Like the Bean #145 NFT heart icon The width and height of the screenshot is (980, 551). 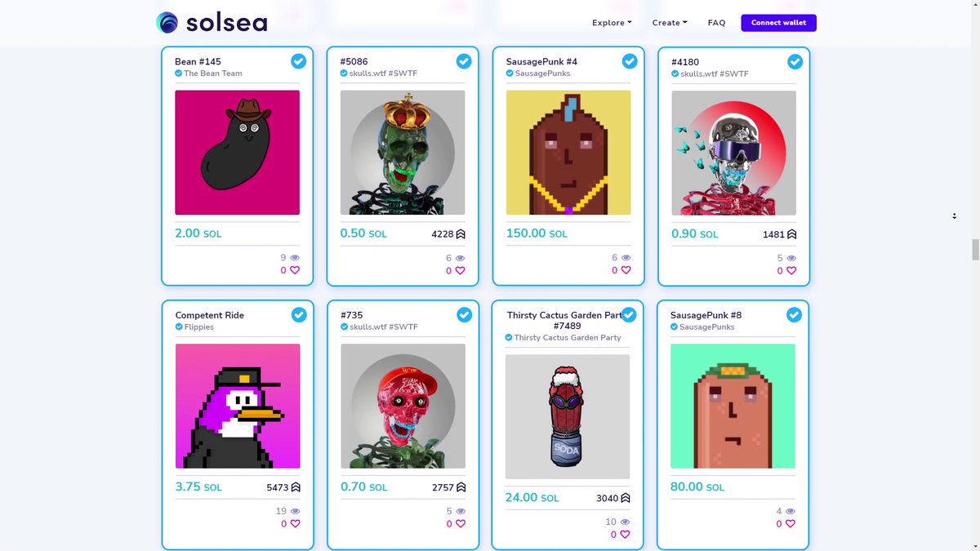(295, 270)
